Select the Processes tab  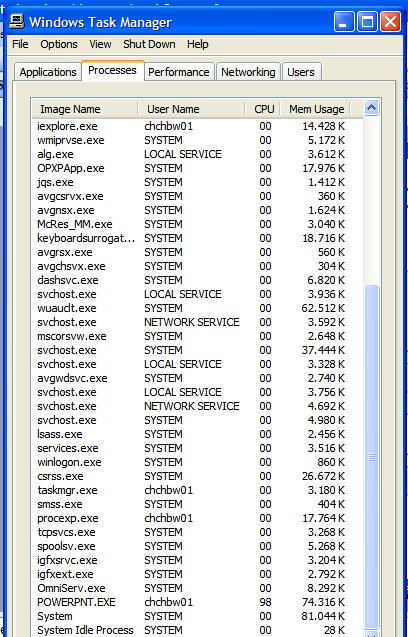(x=113, y=70)
